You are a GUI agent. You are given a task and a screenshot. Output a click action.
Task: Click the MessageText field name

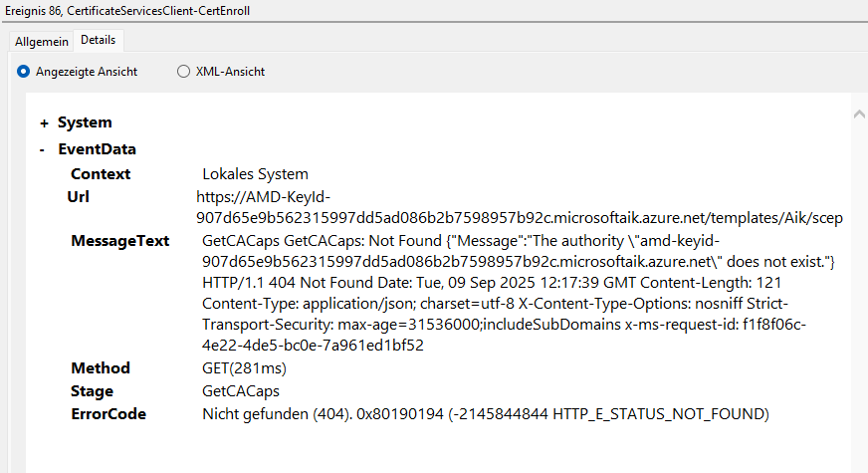pyautogui.click(x=119, y=241)
